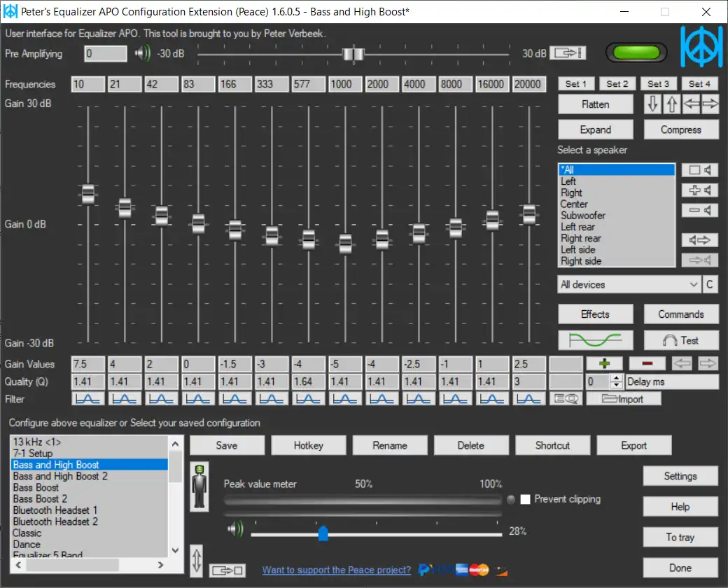Image resolution: width=728 pixels, height=588 pixels.
Task: Click the Test headphone button
Action: [681, 340]
